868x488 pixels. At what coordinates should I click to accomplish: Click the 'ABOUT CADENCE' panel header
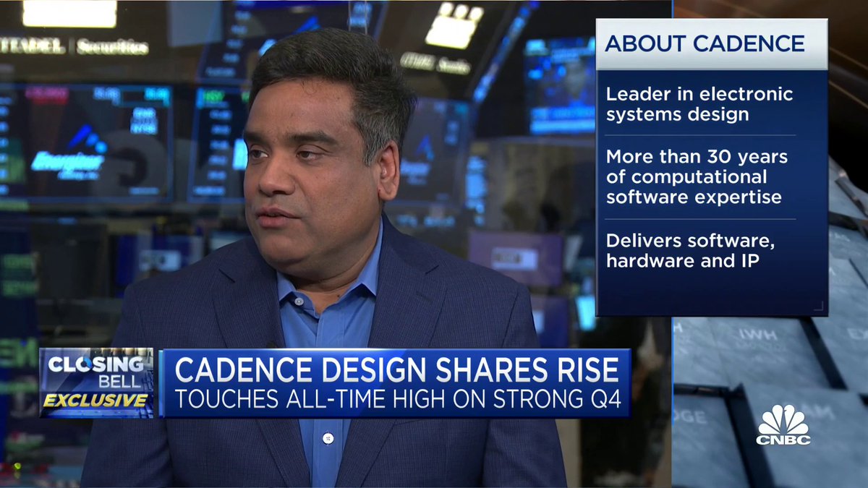pyautogui.click(x=711, y=43)
